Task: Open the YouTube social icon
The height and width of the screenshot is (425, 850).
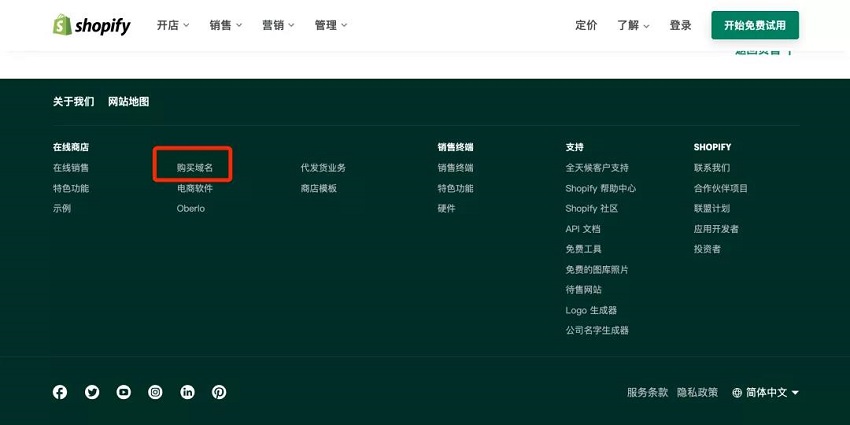Action: pos(124,392)
